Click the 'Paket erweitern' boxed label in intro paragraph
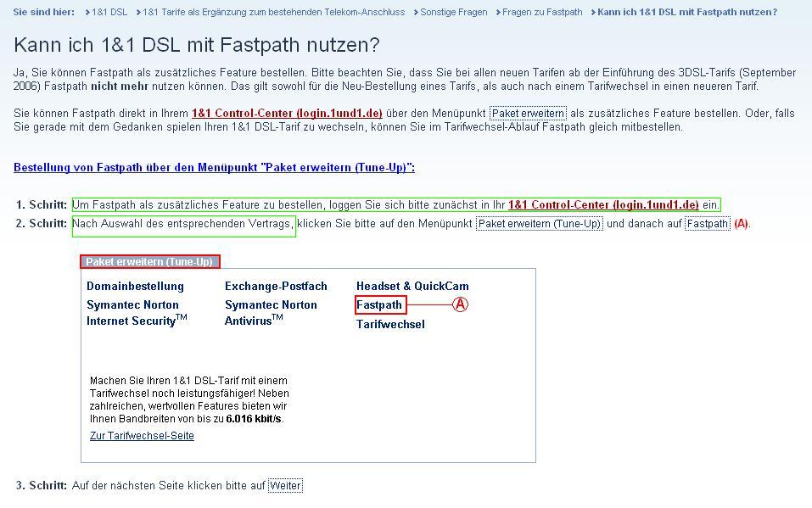Image resolution: width=812 pixels, height=508 pixels. tap(529, 113)
